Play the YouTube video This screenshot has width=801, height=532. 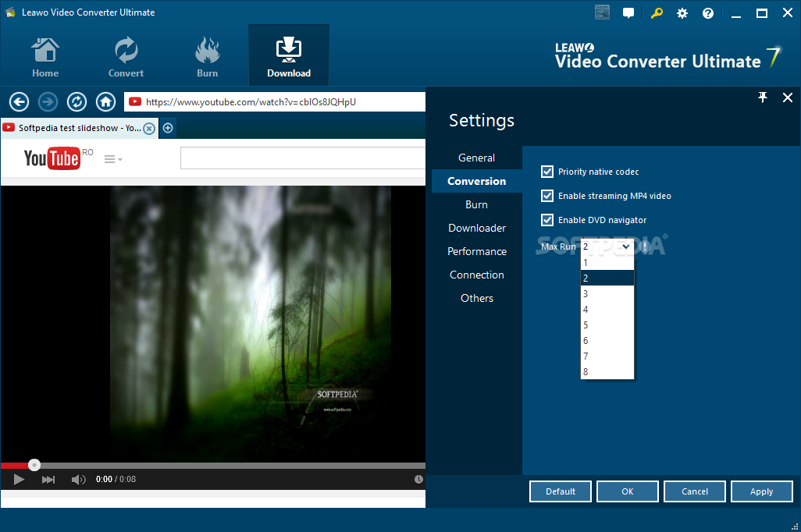(x=19, y=480)
